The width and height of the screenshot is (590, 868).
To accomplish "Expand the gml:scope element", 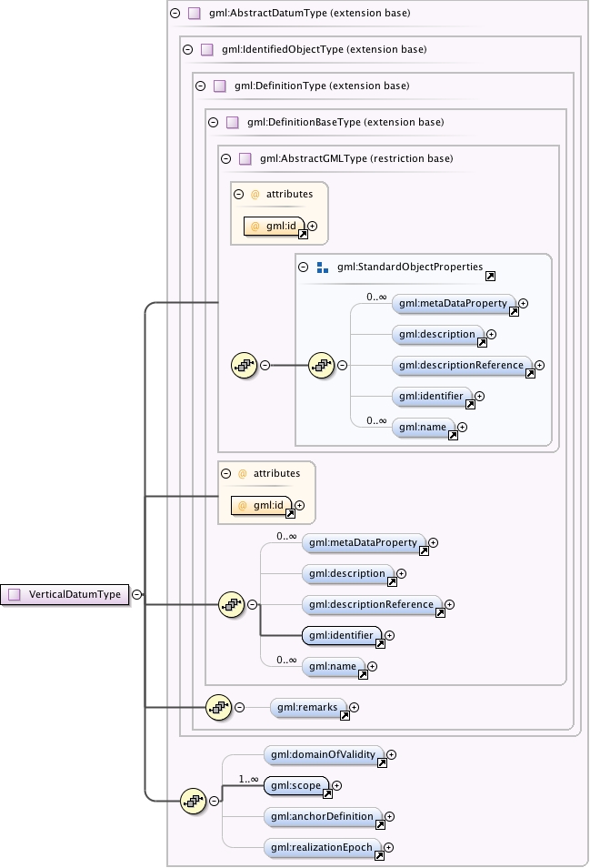I will pyautogui.click(x=336, y=785).
